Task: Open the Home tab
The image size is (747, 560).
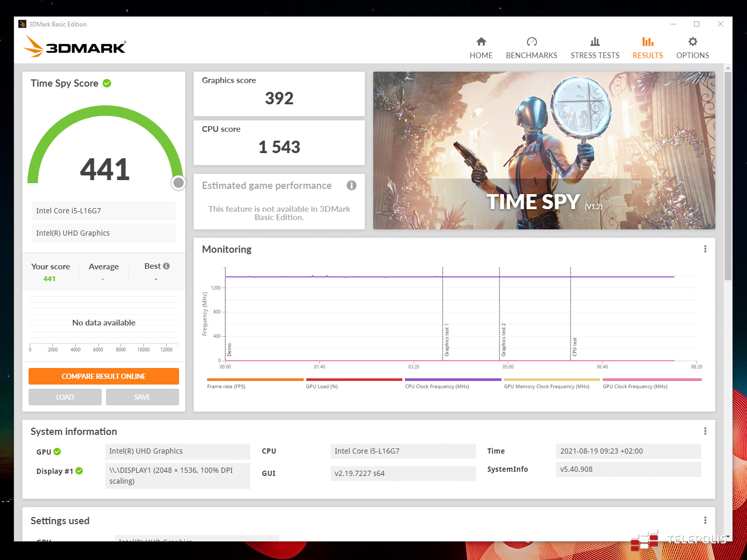Action: pos(481,48)
